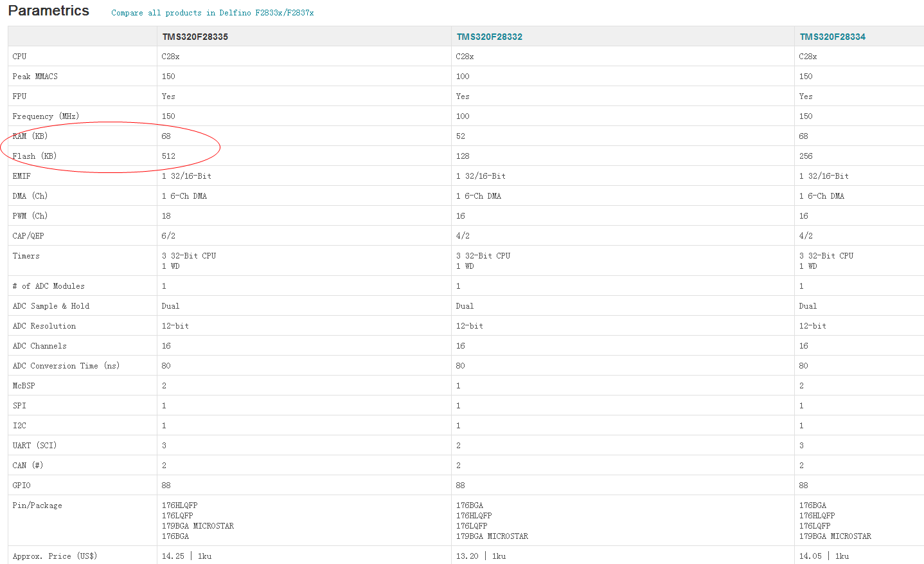Click the Frequency (MHz) row label

(x=46, y=116)
